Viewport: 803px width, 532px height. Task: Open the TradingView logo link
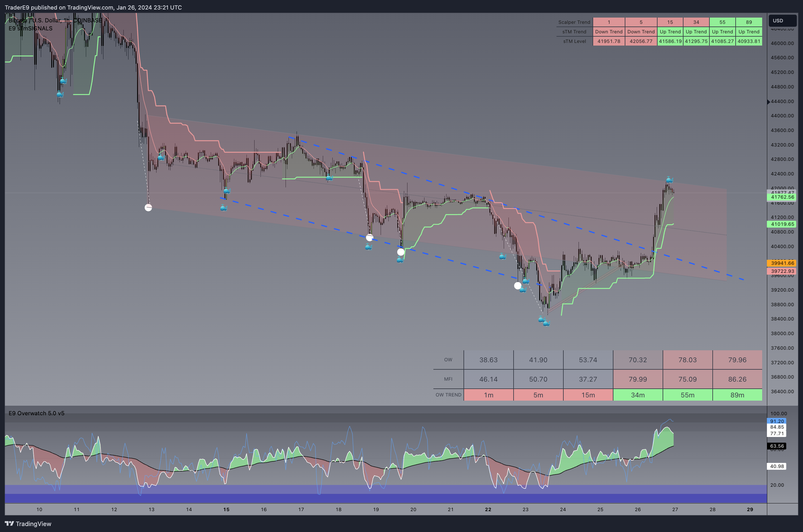28,524
